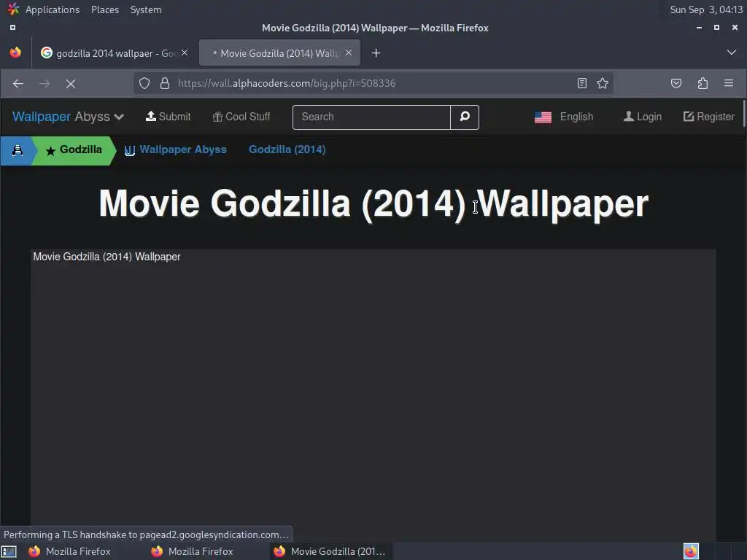
Task: Click the Submit link
Action: click(169, 117)
